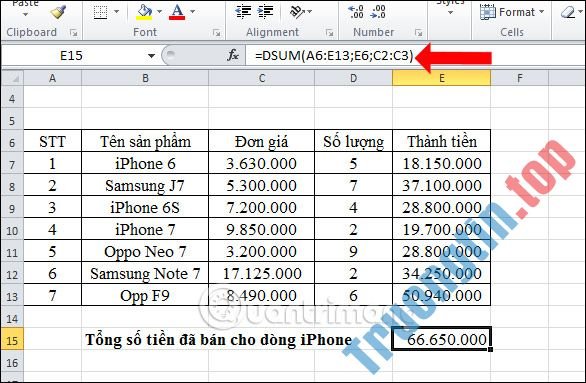Click the price cell 7.200.000
This screenshot has width=586, height=383.
pyautogui.click(x=262, y=207)
